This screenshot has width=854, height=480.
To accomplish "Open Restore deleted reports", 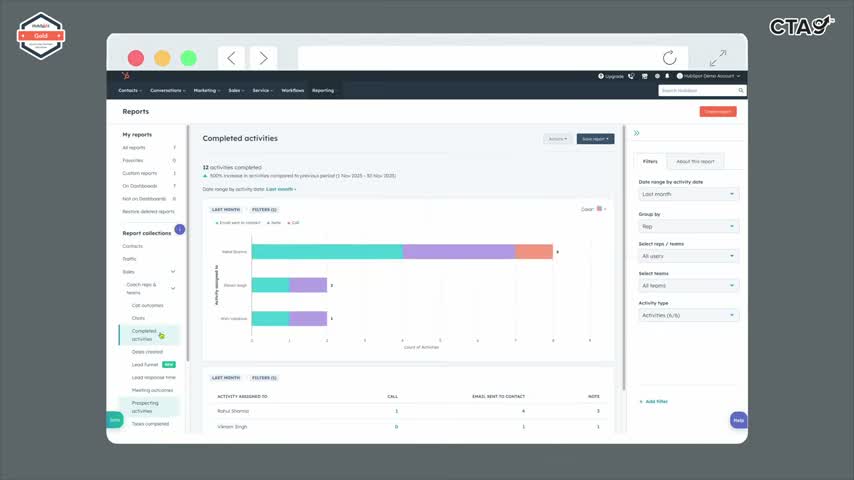I will (148, 211).
